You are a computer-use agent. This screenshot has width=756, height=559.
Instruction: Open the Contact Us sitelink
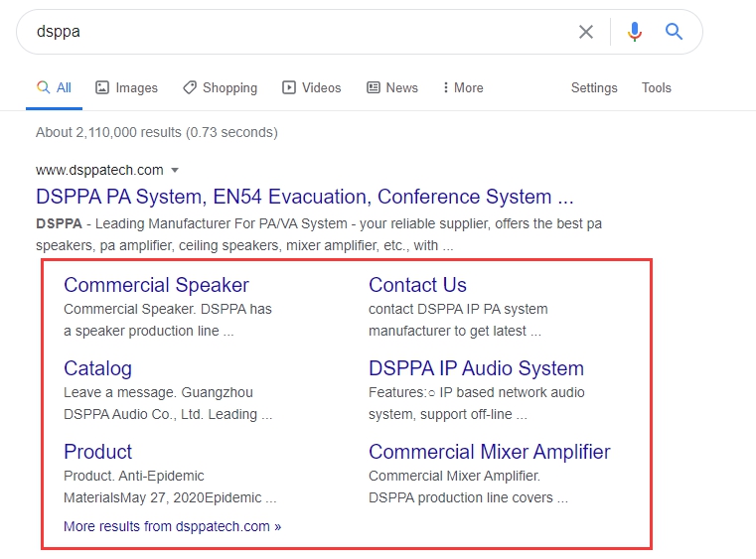[x=417, y=285]
